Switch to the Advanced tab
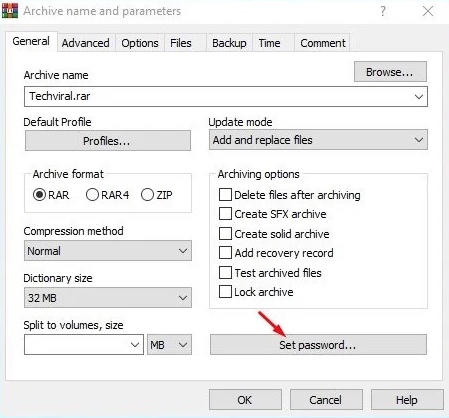449x418 pixels. coord(86,43)
